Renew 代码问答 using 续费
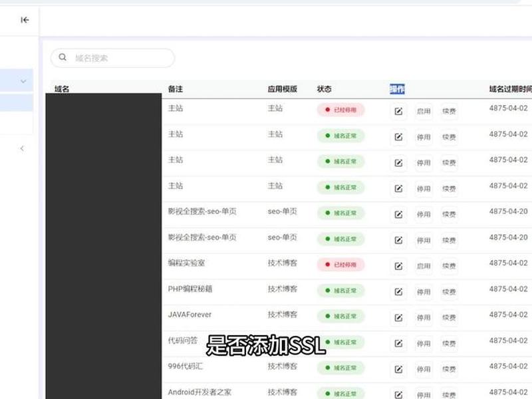Viewport: 532px width, 399px height. (x=449, y=343)
